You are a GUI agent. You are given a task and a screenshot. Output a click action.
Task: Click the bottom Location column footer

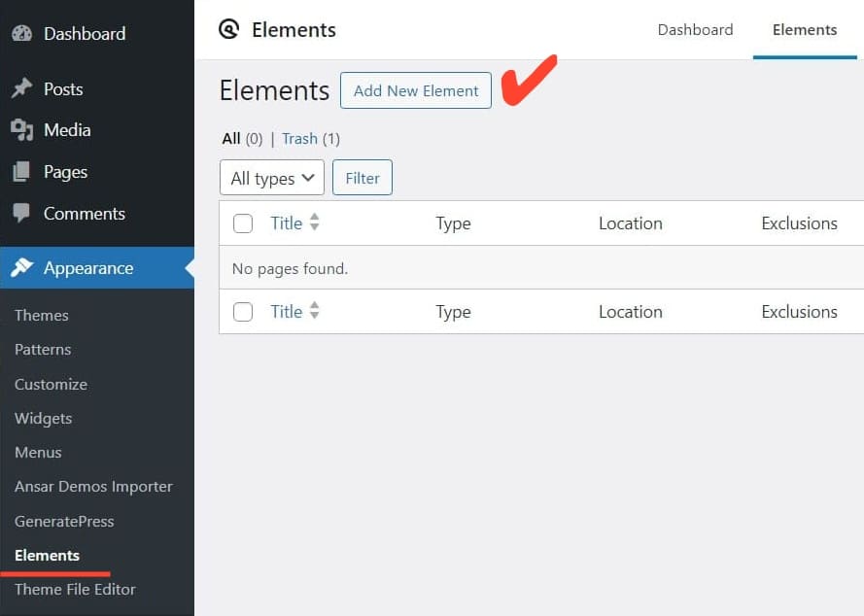click(x=631, y=311)
